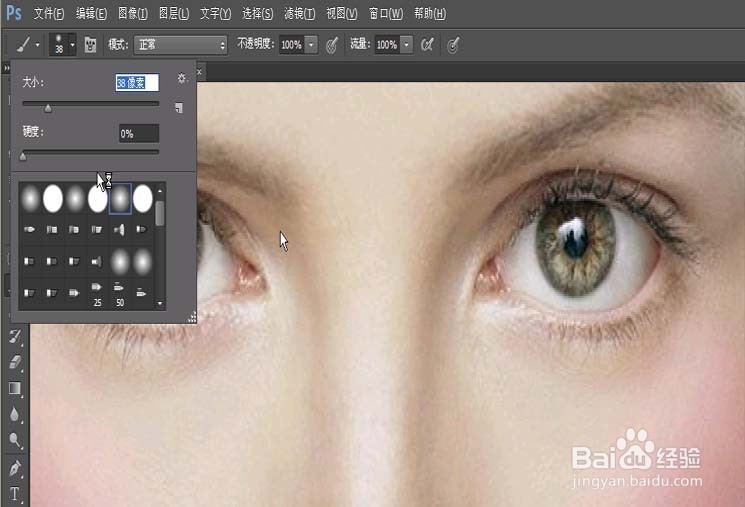The image size is (745, 507).
Task: Open the 视图(V) menu
Action: point(342,13)
